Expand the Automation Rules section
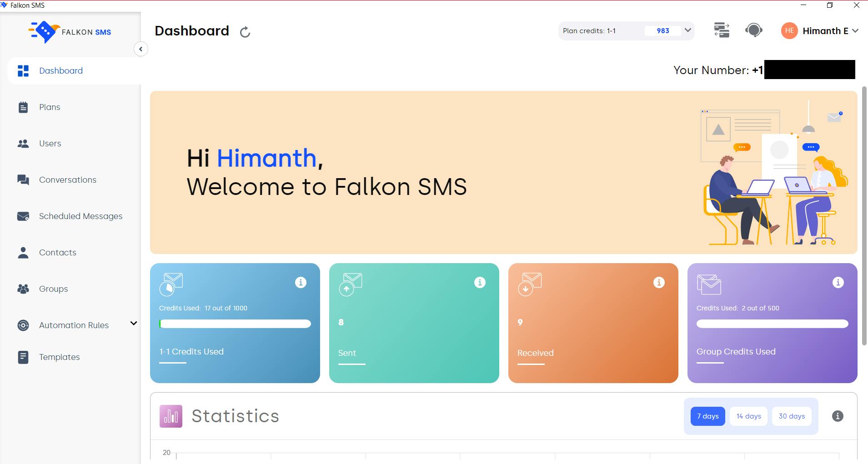 (133, 324)
